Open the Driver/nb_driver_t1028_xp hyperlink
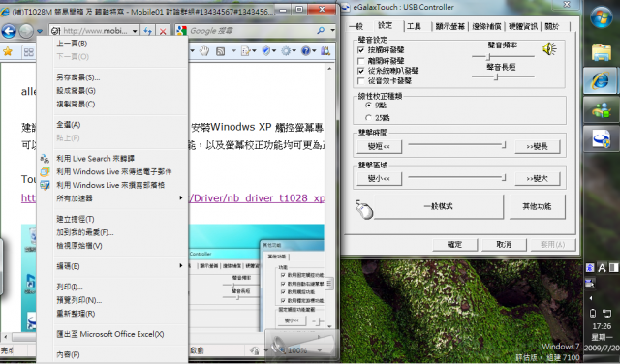This screenshot has width=620, height=364. point(257,198)
